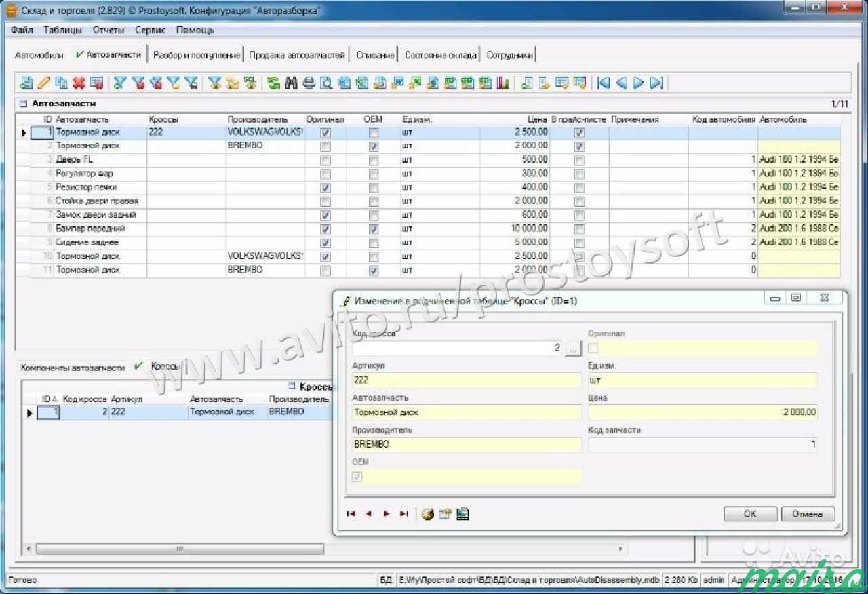This screenshot has height=594, width=868.
Task: Click the Производитель field with BREMBO
Action: (x=467, y=445)
